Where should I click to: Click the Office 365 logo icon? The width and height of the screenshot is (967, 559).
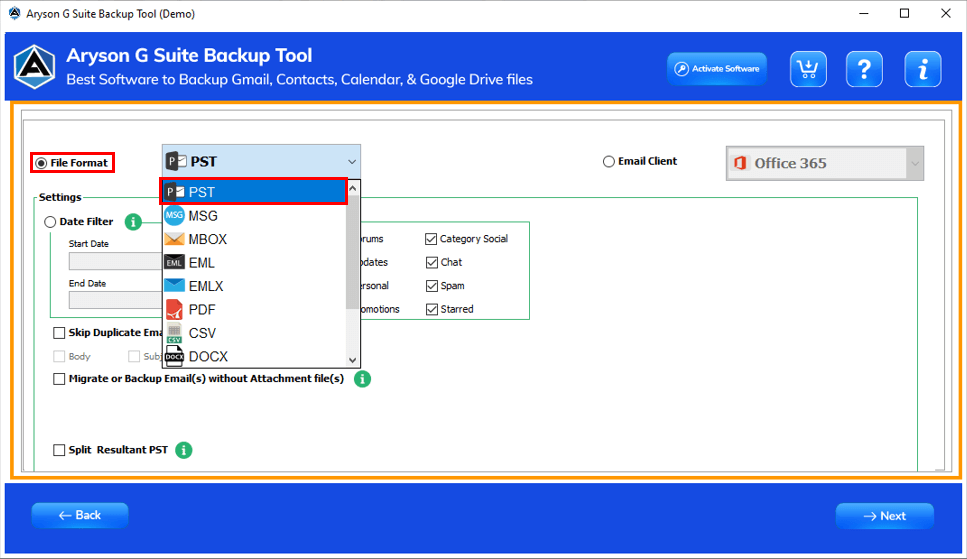740,164
